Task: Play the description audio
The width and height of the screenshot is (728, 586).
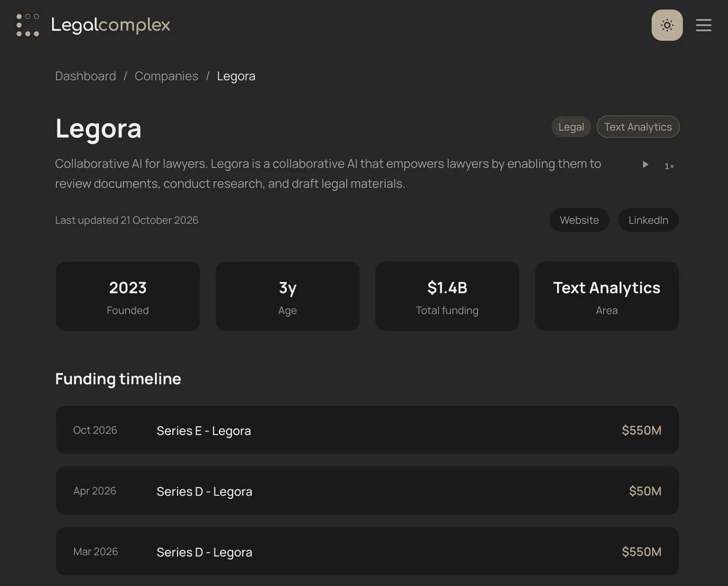Action: 646,164
